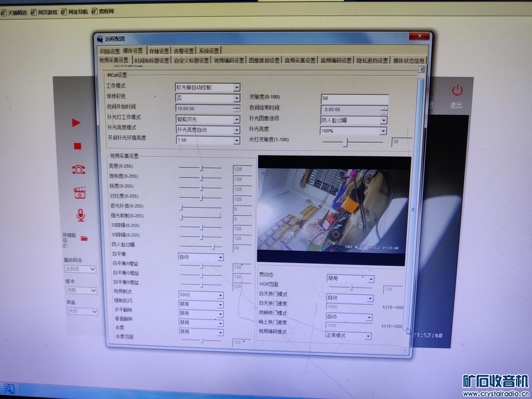Expand the 工作模式 dropdown
This screenshot has width=532, height=399.
click(x=236, y=88)
